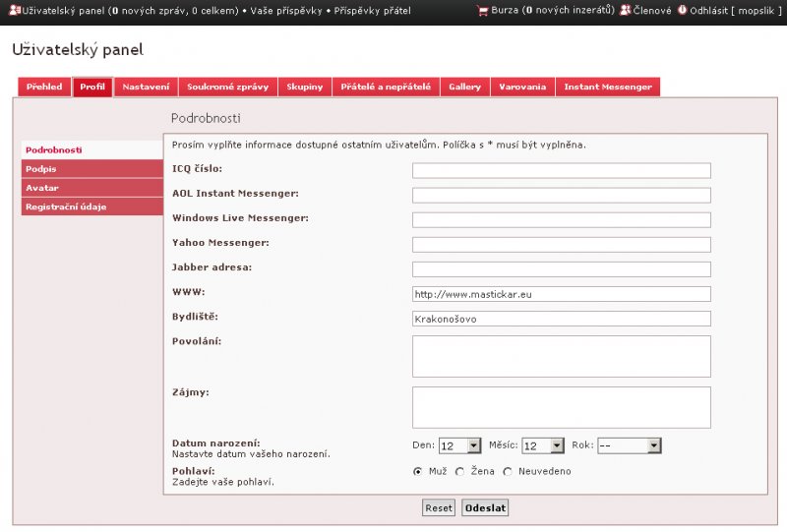Go to Podpis in the sidebar
The width and height of the screenshot is (787, 532).
point(92,169)
